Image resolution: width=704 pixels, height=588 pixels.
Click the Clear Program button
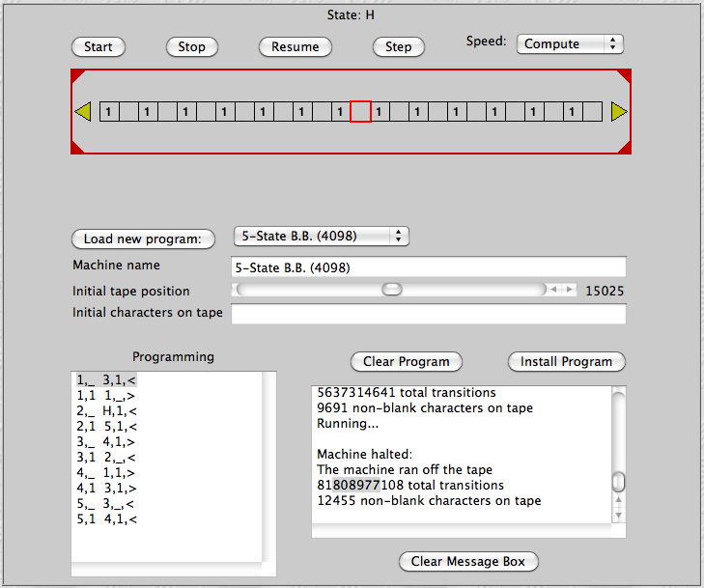click(x=406, y=362)
